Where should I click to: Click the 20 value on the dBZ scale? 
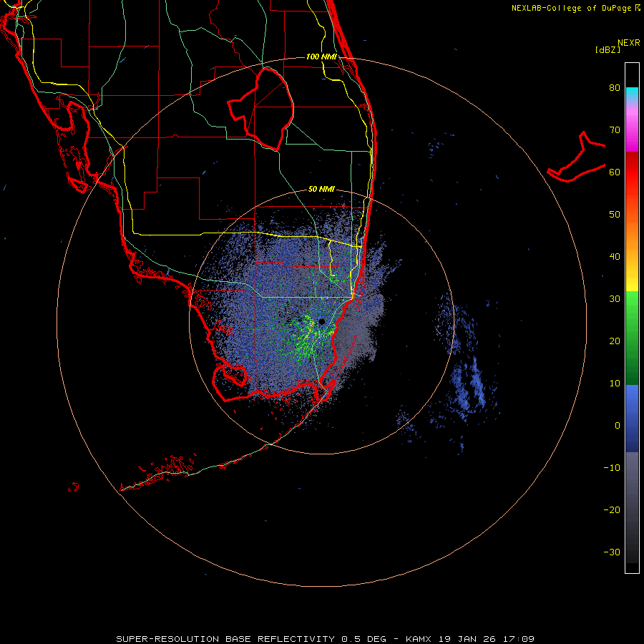(x=615, y=341)
